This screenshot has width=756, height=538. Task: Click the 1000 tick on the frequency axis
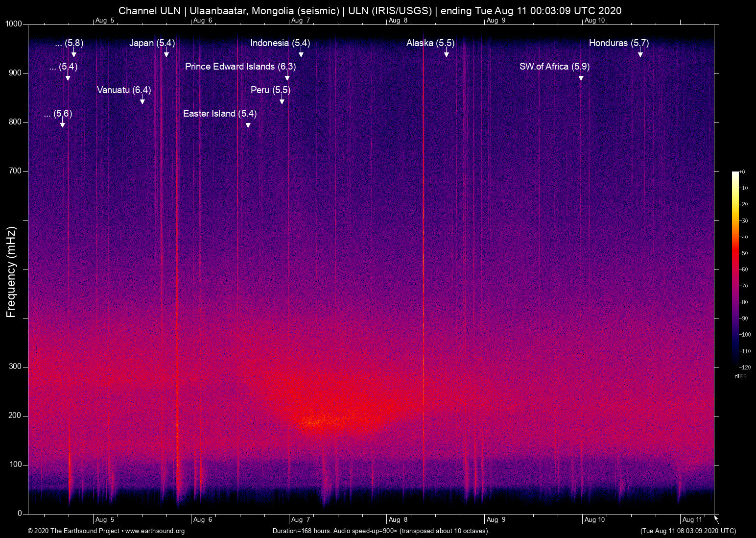click(14, 24)
